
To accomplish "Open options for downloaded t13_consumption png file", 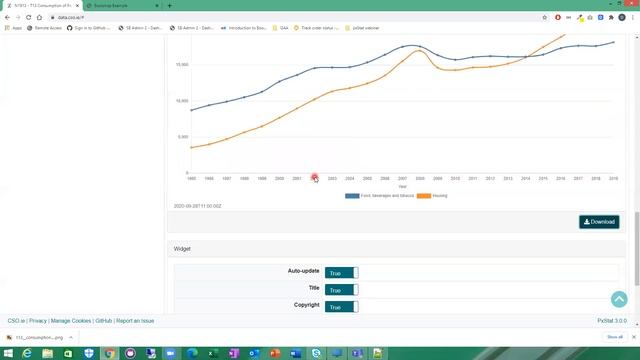I will [x=71, y=338].
